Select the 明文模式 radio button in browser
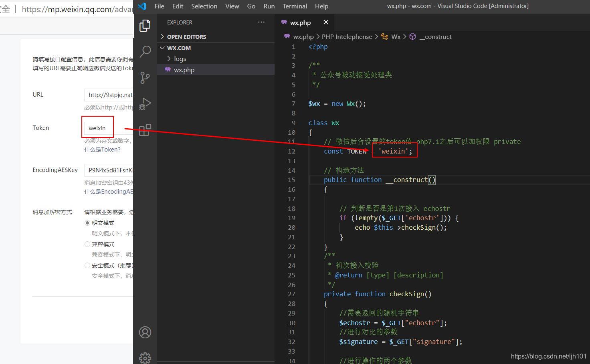The image size is (590, 364). [x=87, y=223]
